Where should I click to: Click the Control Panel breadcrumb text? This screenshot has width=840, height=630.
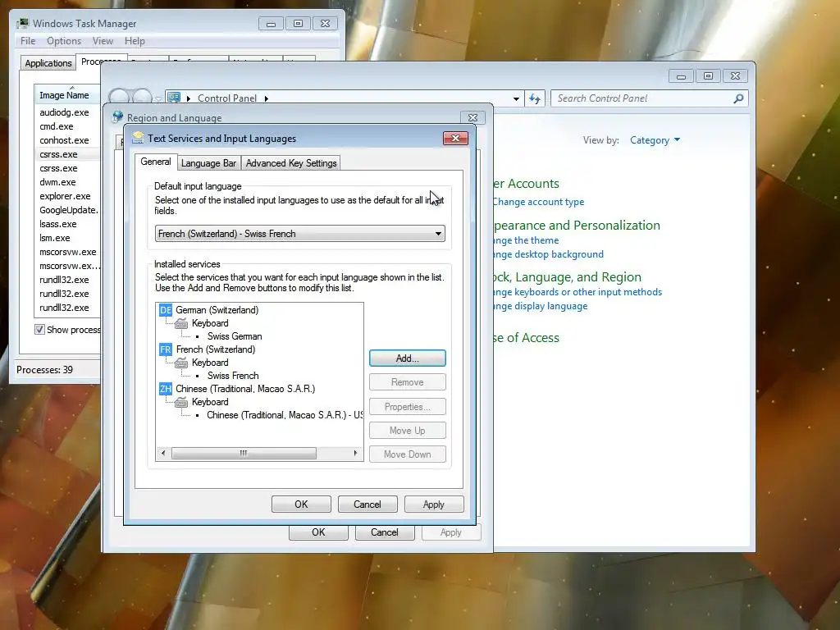(x=227, y=98)
